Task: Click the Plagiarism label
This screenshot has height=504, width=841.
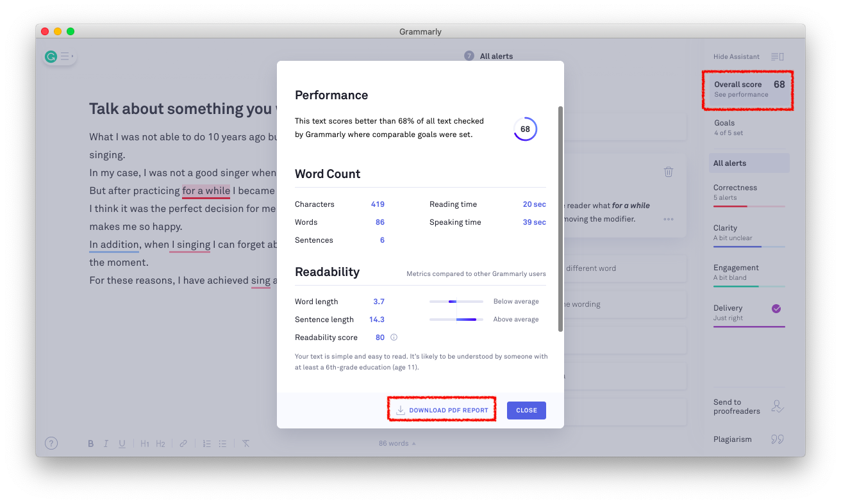Action: coord(733,439)
